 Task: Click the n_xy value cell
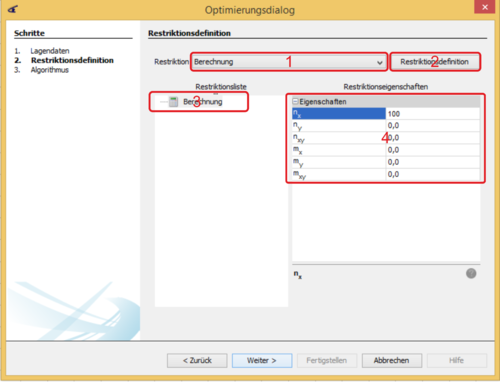(433, 138)
